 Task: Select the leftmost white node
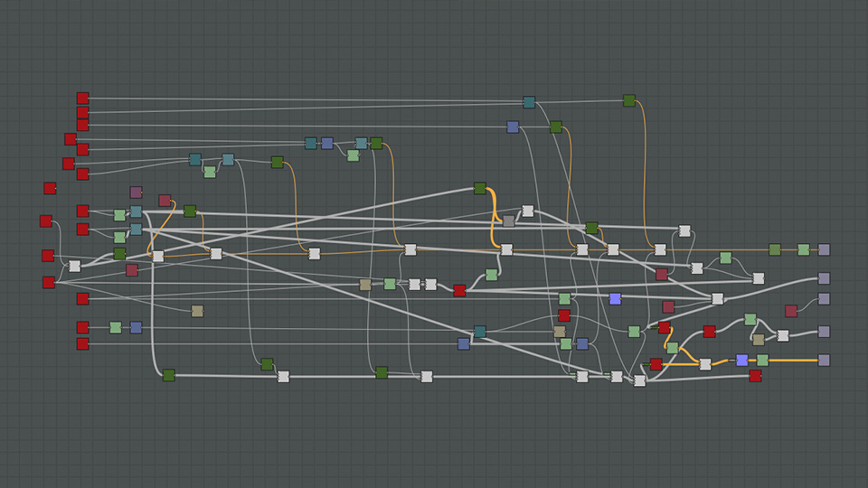[75, 266]
